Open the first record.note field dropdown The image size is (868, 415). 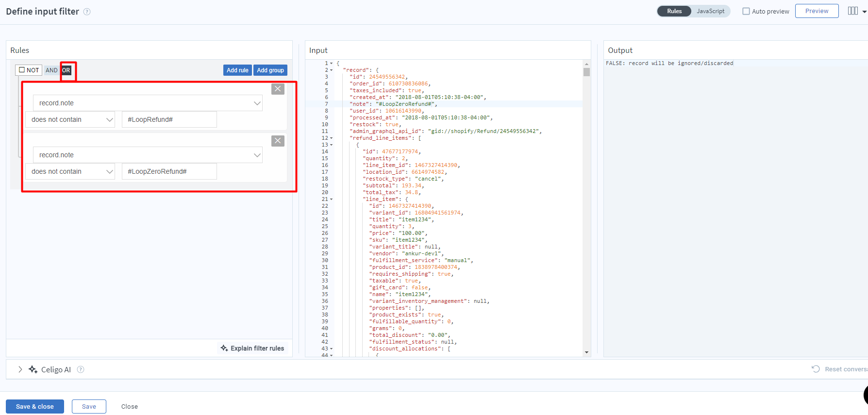coord(148,103)
